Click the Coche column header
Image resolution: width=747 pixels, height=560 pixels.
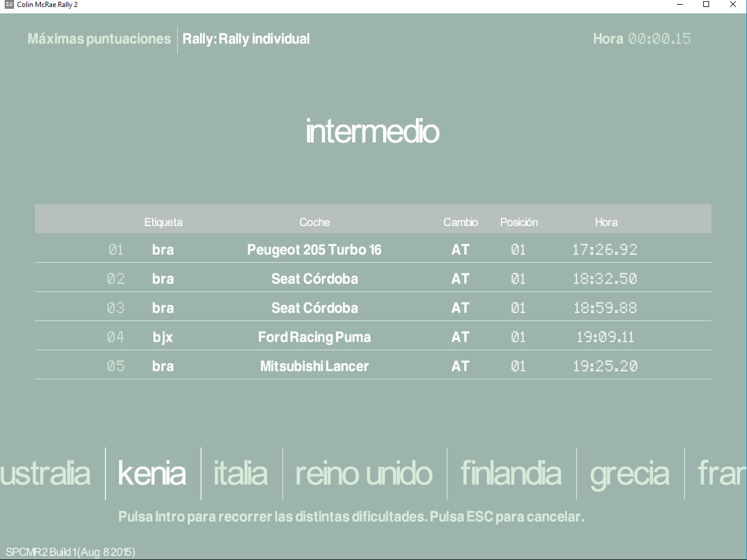pos(314,222)
